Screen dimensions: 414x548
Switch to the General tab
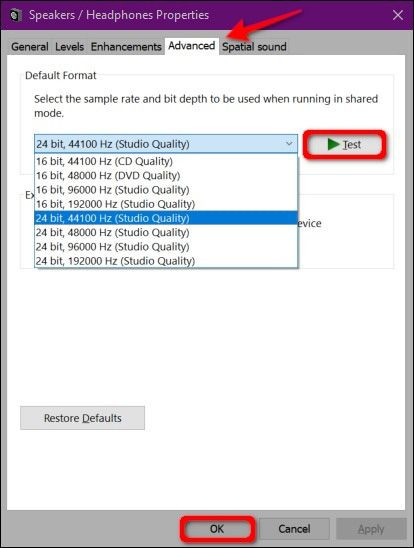point(30,46)
